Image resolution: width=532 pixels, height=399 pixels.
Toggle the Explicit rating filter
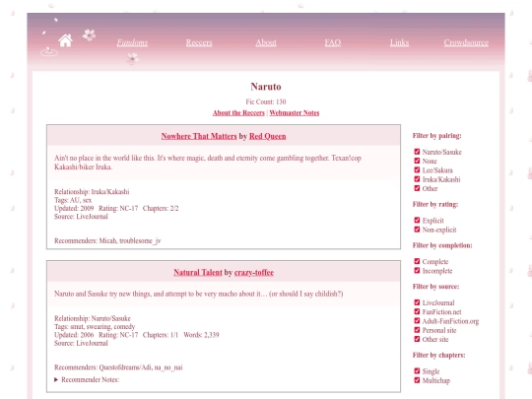[417, 220]
